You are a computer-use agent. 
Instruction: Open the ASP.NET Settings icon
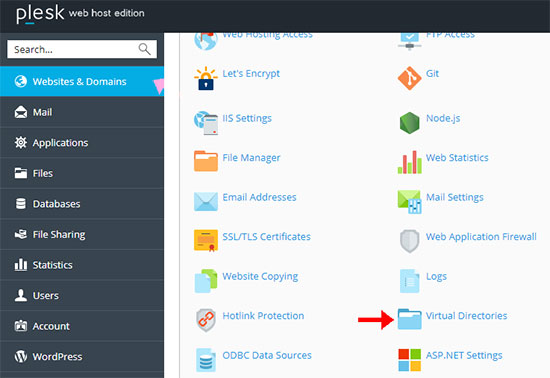[x=409, y=360]
